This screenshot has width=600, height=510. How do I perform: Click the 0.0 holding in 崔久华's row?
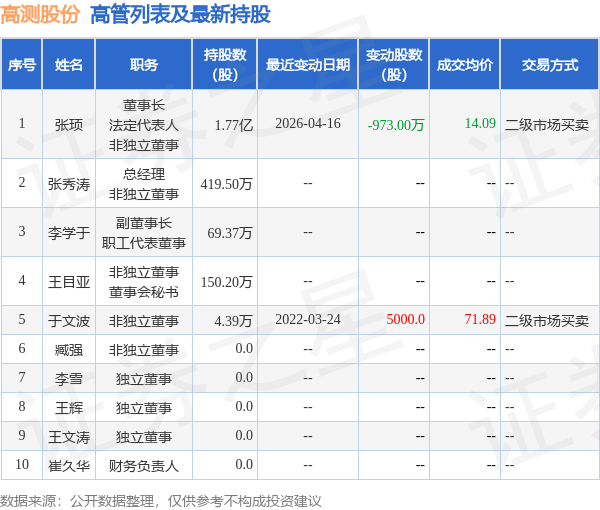click(x=244, y=464)
